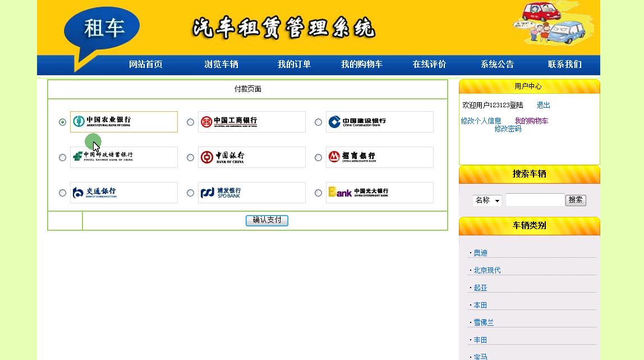Click the 搜索 button

(x=576, y=200)
